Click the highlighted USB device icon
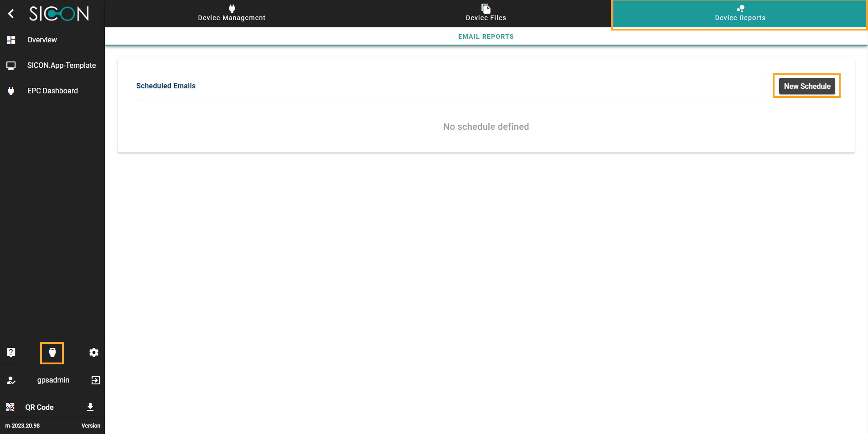 click(52, 352)
